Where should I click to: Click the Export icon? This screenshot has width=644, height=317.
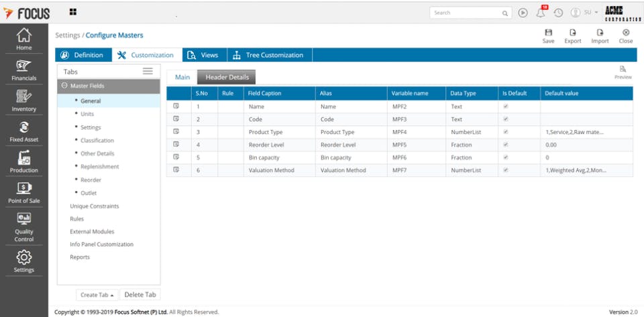[572, 32]
